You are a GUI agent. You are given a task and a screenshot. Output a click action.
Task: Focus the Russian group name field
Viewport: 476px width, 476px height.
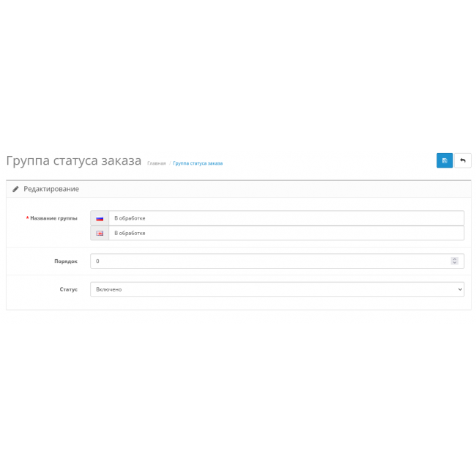click(x=286, y=218)
